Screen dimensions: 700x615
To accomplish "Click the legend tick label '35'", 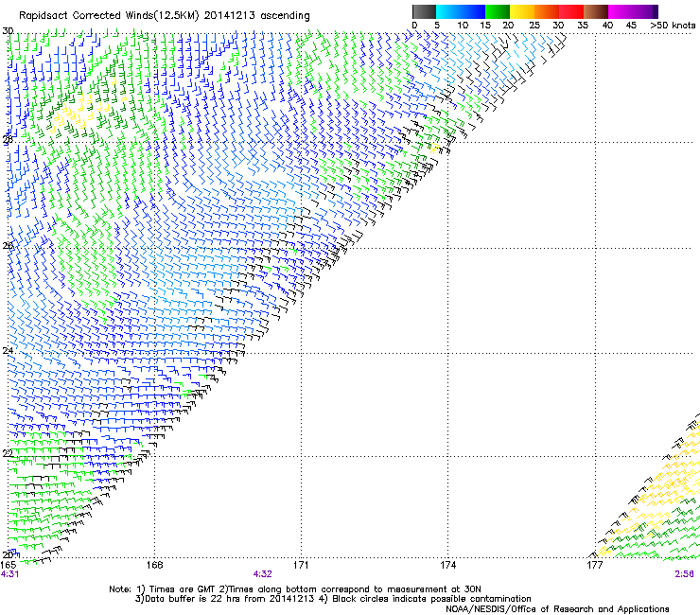I will 583,25.
